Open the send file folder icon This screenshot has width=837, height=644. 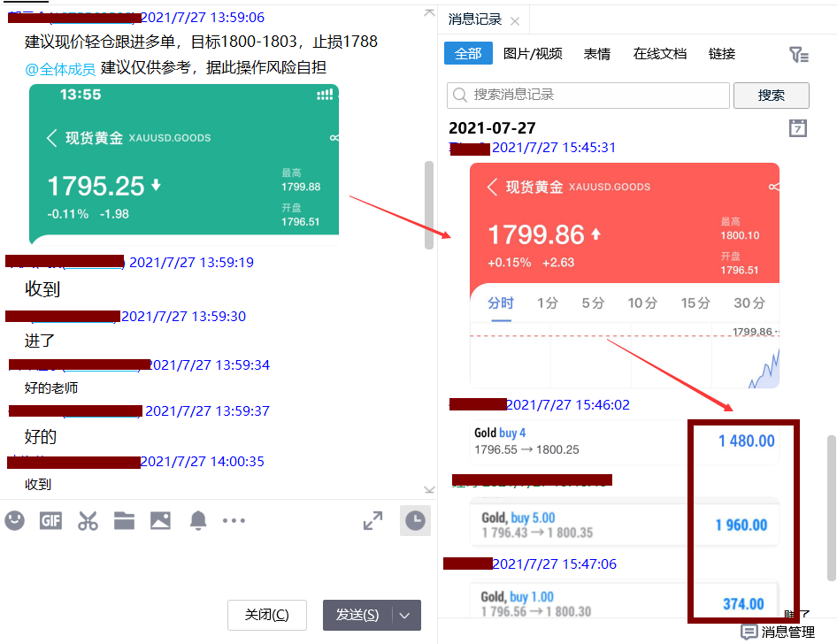[x=124, y=520]
